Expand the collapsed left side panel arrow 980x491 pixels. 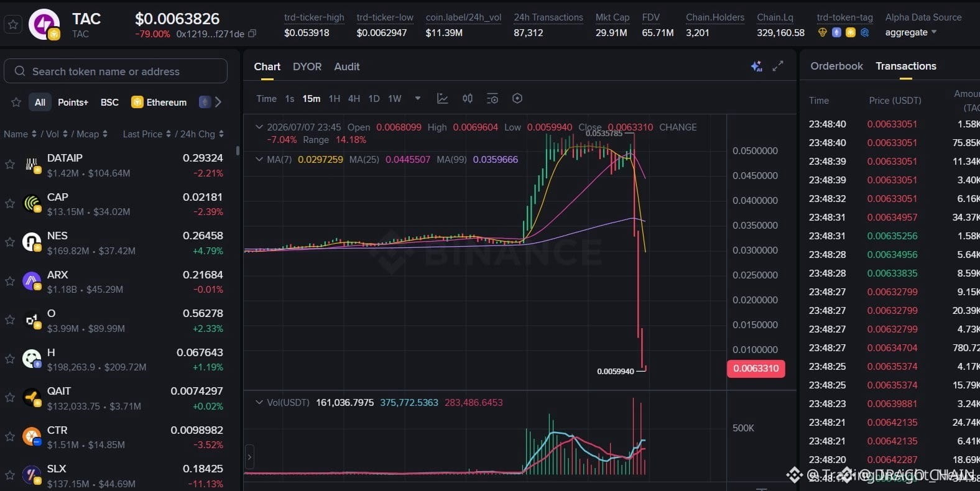[249, 457]
